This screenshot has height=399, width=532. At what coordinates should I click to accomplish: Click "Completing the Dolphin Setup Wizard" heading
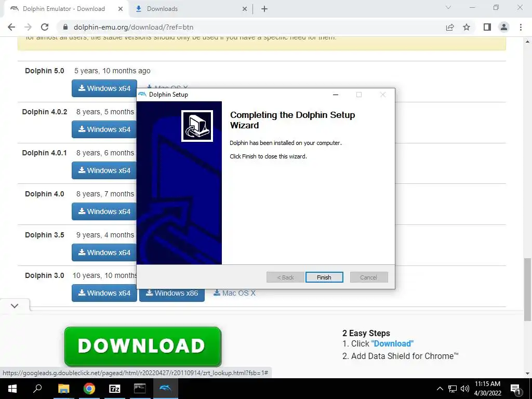292,120
